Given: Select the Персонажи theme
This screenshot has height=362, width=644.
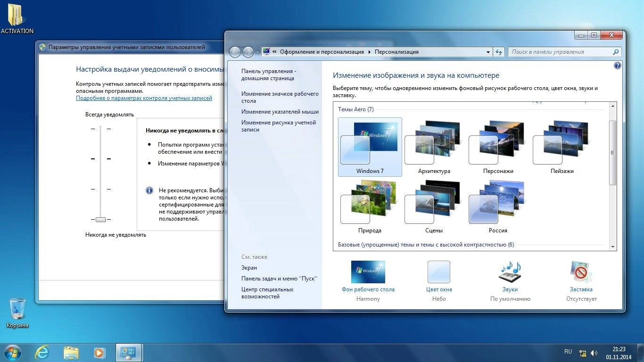Looking at the screenshot, I should pos(498,147).
